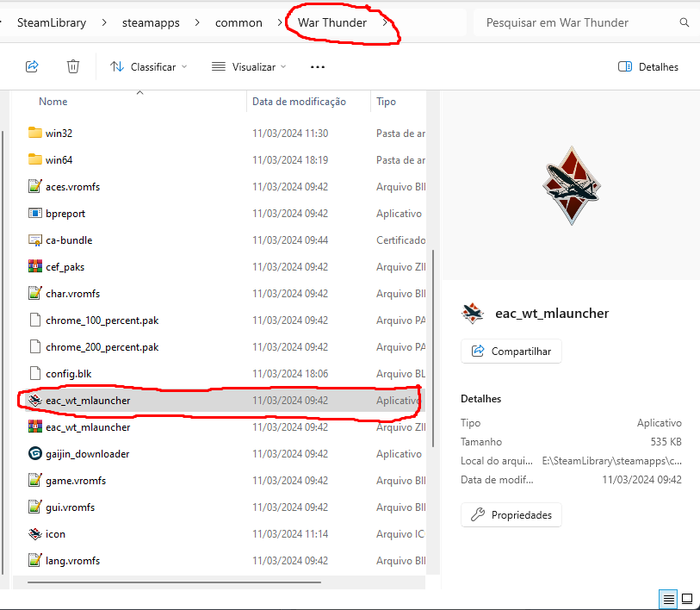Select the ca-bundle certificate icon
Image resolution: width=700 pixels, height=610 pixels.
(34, 240)
